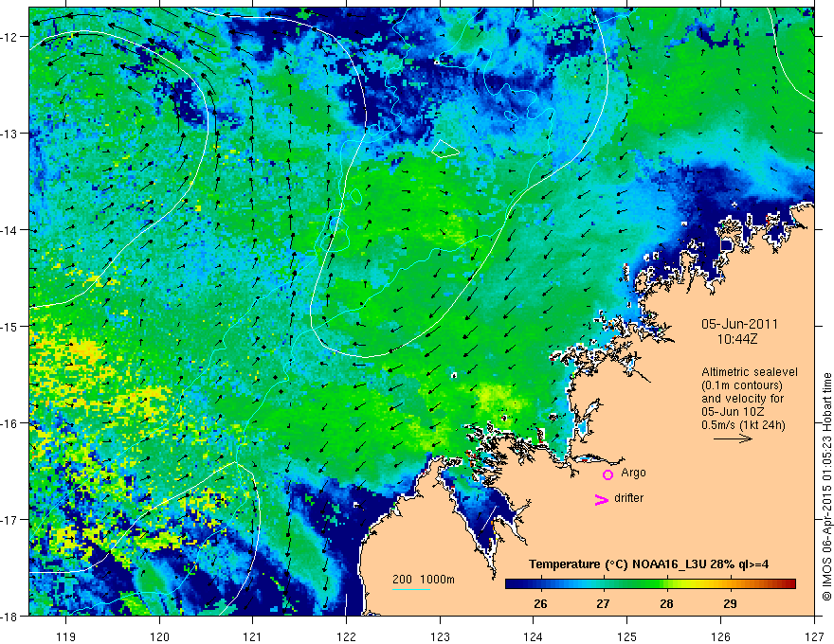Click the temperature color bar
Viewport: 834px width, 644px height.
650,584
